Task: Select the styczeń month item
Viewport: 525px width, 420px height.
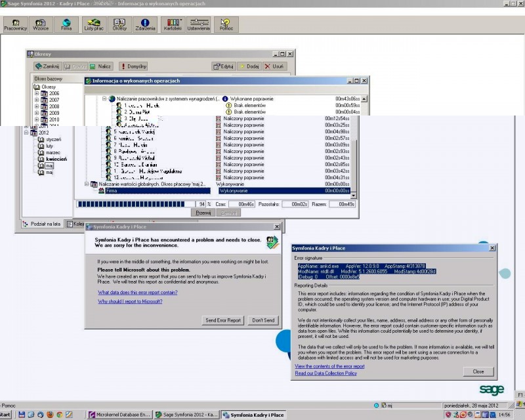Action: tap(53, 139)
